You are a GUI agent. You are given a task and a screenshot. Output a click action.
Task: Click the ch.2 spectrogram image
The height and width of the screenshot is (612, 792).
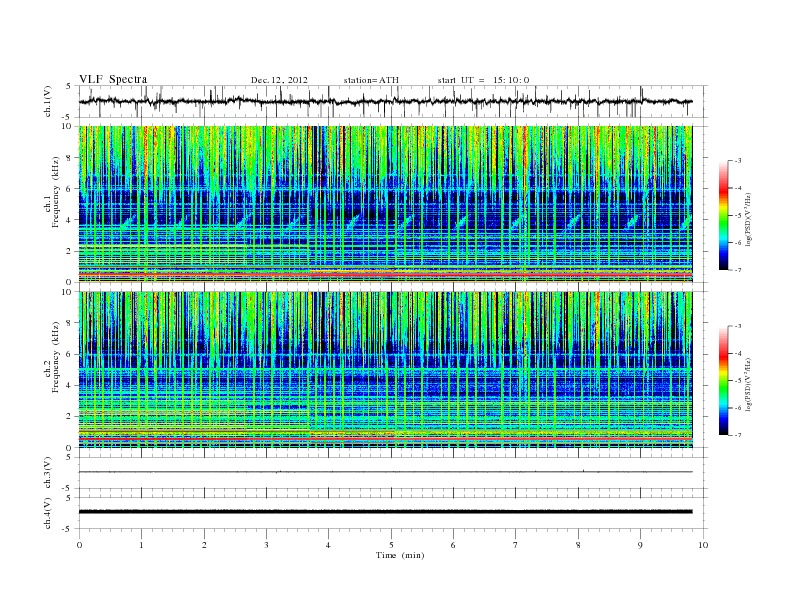(x=385, y=370)
